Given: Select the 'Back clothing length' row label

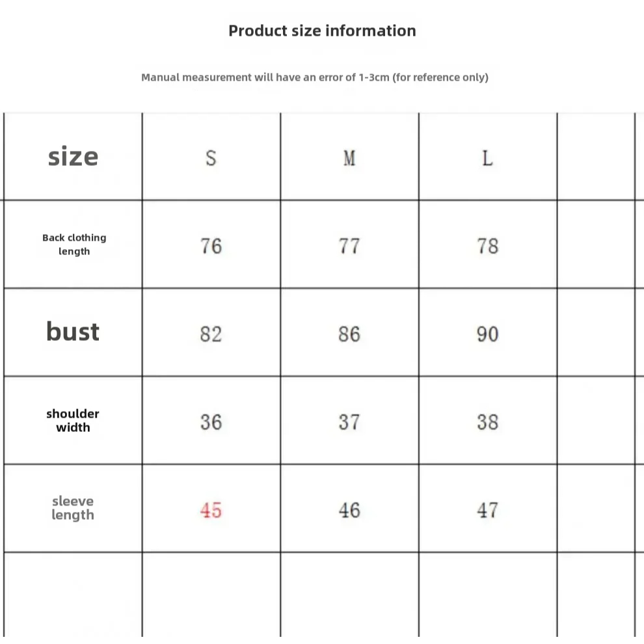Looking at the screenshot, I should (x=74, y=245).
